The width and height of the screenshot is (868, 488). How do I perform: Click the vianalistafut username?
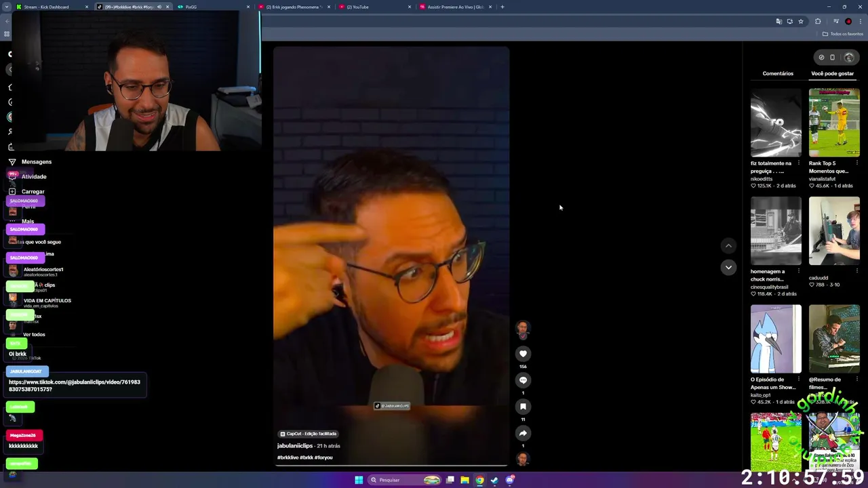click(823, 179)
